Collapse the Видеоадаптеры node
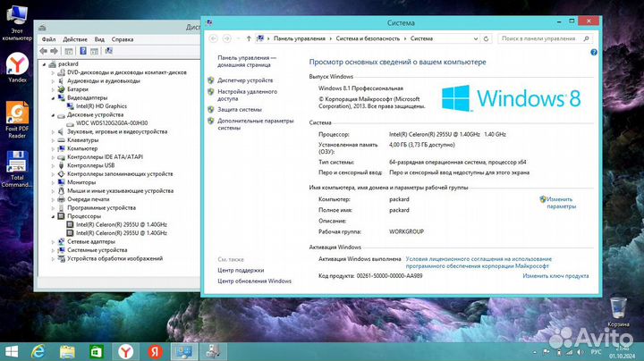 [x=53, y=98]
